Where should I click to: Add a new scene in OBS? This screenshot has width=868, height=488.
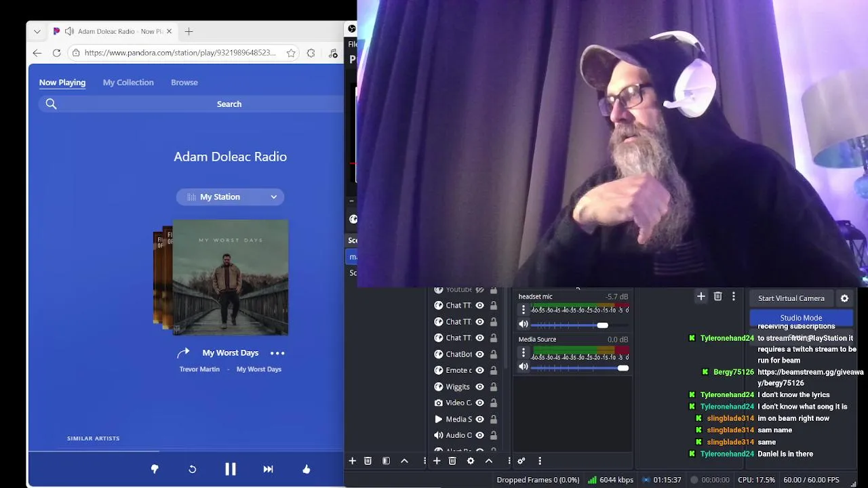coord(352,461)
